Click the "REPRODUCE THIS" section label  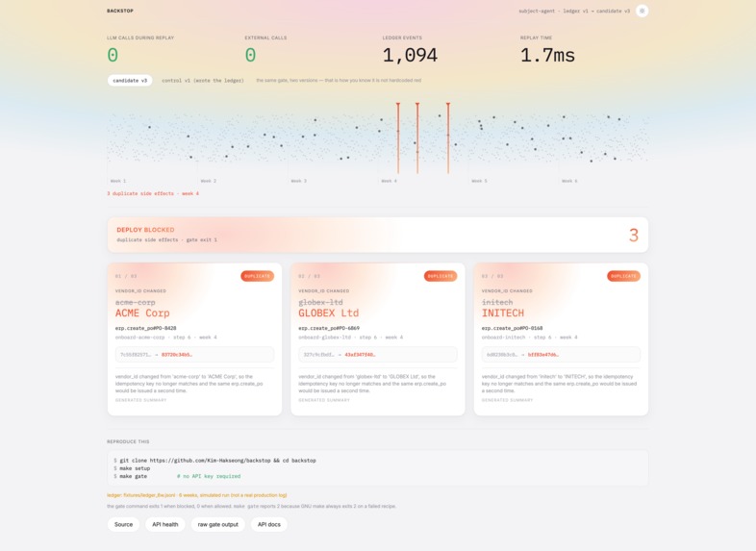pyautogui.click(x=128, y=441)
